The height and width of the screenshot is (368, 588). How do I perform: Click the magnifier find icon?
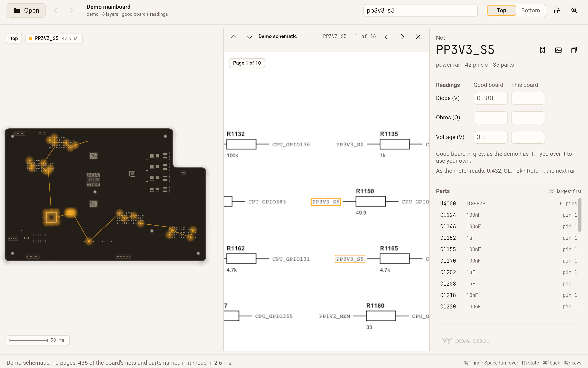(x=574, y=10)
